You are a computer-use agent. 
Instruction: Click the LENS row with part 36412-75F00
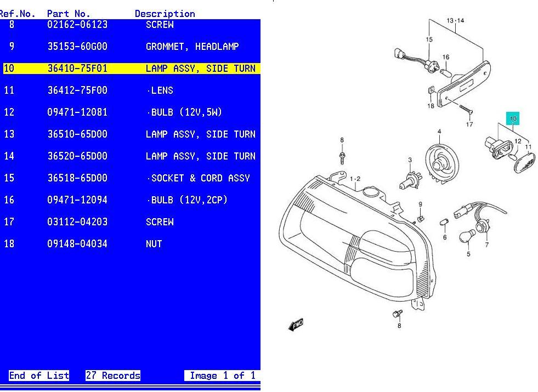(131, 90)
